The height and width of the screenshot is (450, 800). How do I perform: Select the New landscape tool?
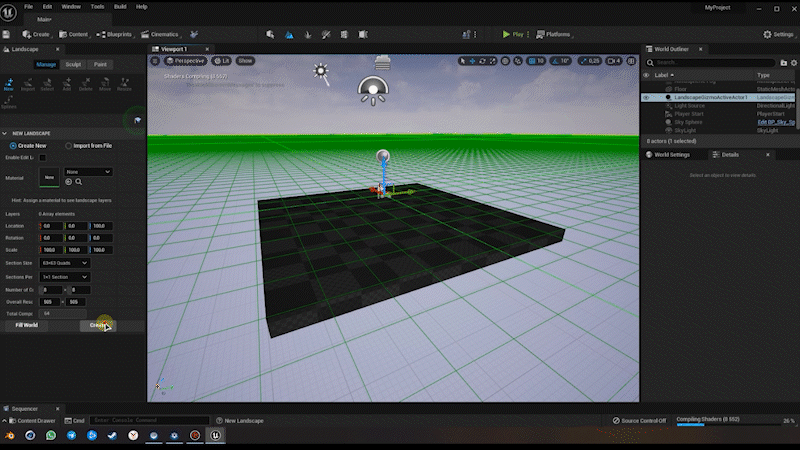click(x=9, y=84)
